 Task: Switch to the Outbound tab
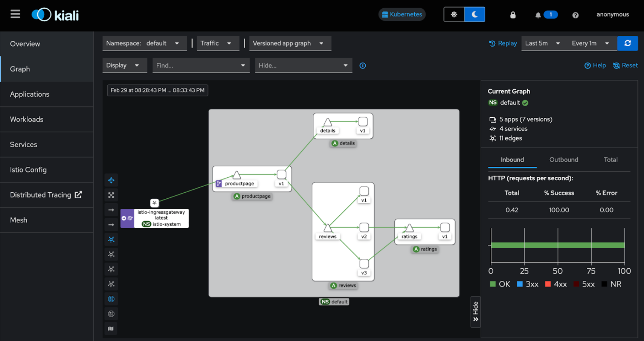pos(564,160)
